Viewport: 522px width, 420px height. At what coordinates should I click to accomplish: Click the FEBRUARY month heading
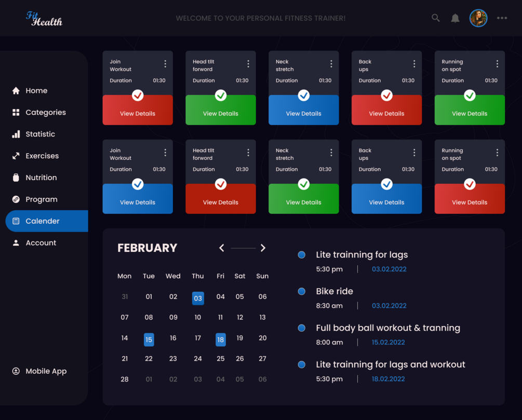pos(147,248)
